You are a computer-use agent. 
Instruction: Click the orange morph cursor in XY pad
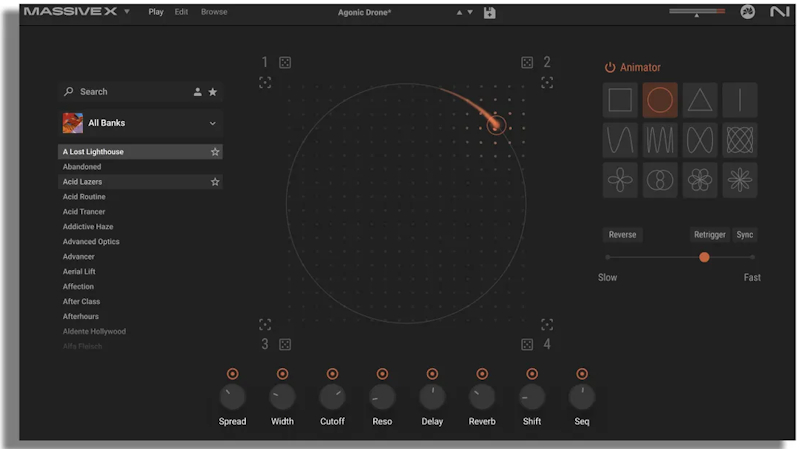(x=496, y=124)
